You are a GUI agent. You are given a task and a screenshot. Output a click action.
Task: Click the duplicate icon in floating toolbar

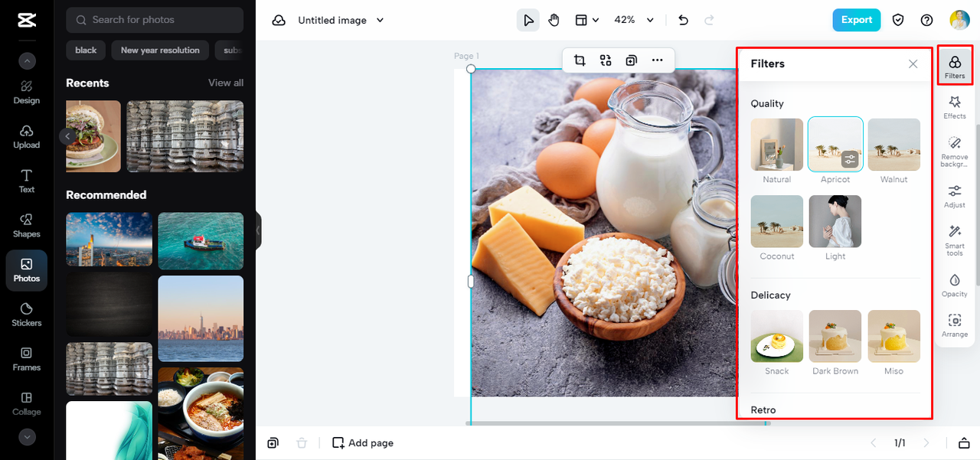[631, 60]
